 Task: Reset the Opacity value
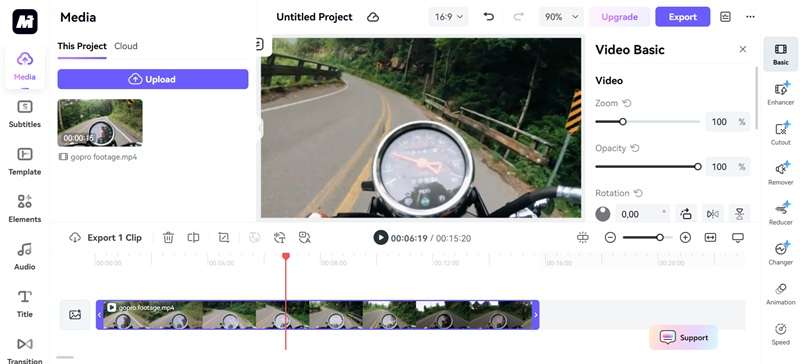(x=635, y=148)
